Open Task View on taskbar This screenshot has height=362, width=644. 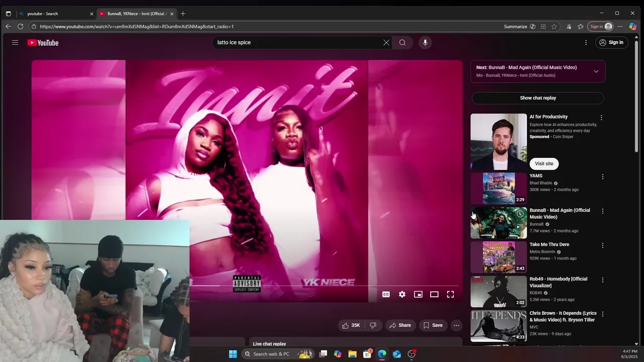tap(323, 354)
